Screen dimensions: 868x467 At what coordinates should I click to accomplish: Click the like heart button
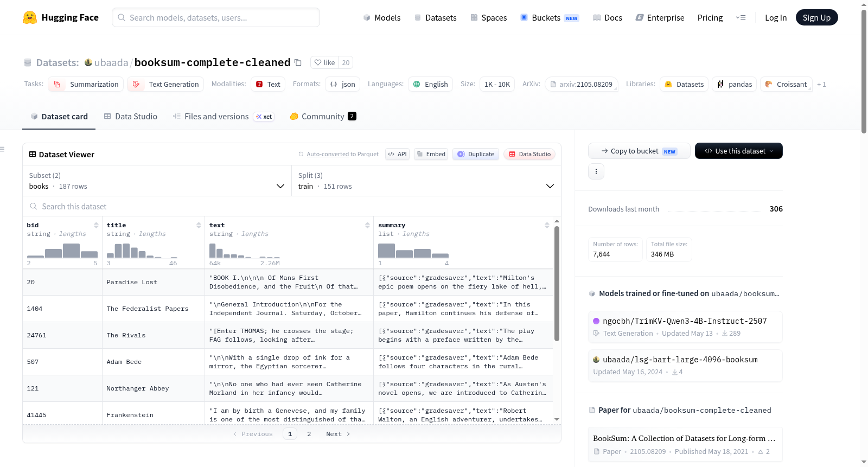click(324, 62)
